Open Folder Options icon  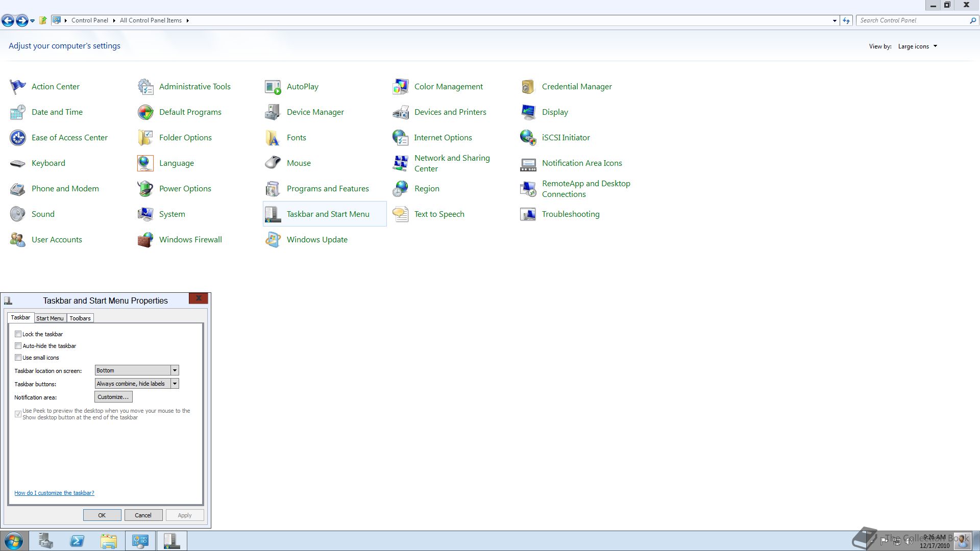click(145, 138)
